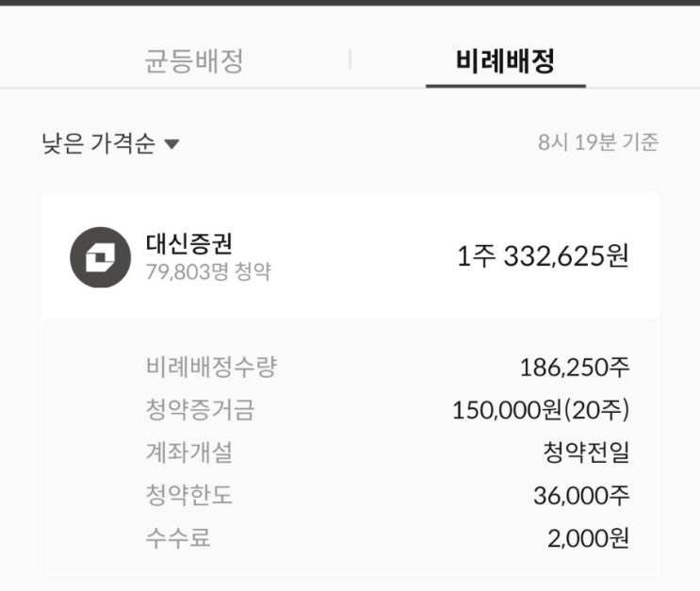700x591 pixels.
Task: Select the 청약증거금 row label
Action: (200, 410)
